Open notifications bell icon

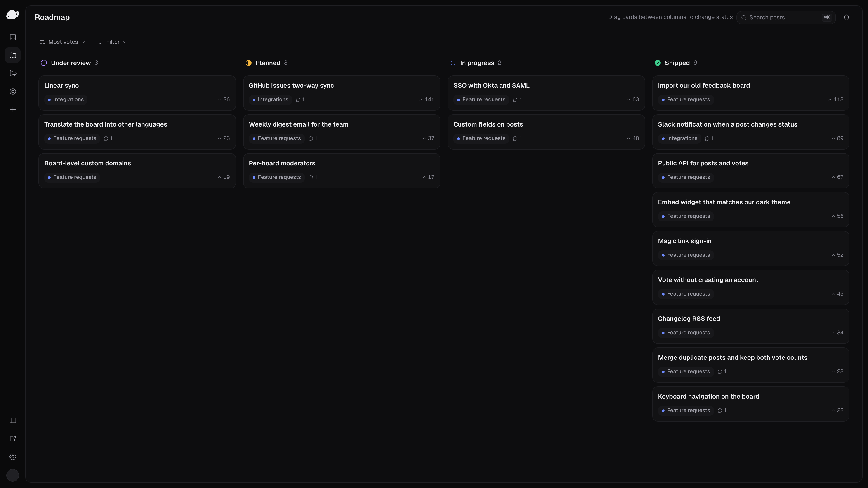pyautogui.click(x=846, y=18)
